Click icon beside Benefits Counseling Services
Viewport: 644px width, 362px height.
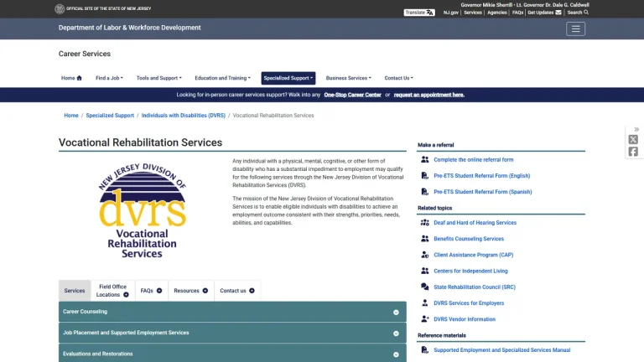point(424,239)
